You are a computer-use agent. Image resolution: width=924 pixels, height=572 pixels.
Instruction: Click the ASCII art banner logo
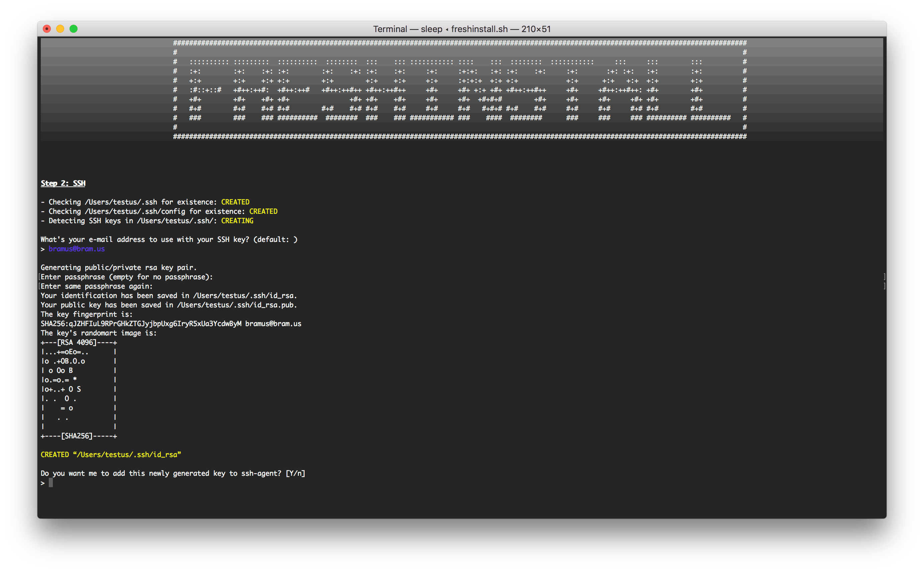460,90
